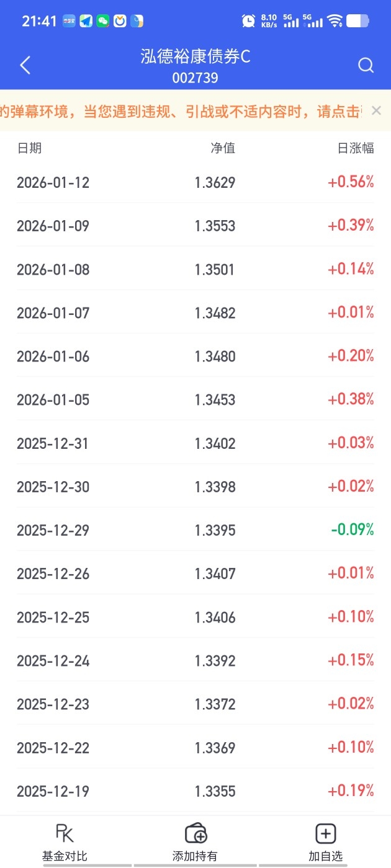
Task: Close the orange notice banner
Action: pyautogui.click(x=375, y=110)
